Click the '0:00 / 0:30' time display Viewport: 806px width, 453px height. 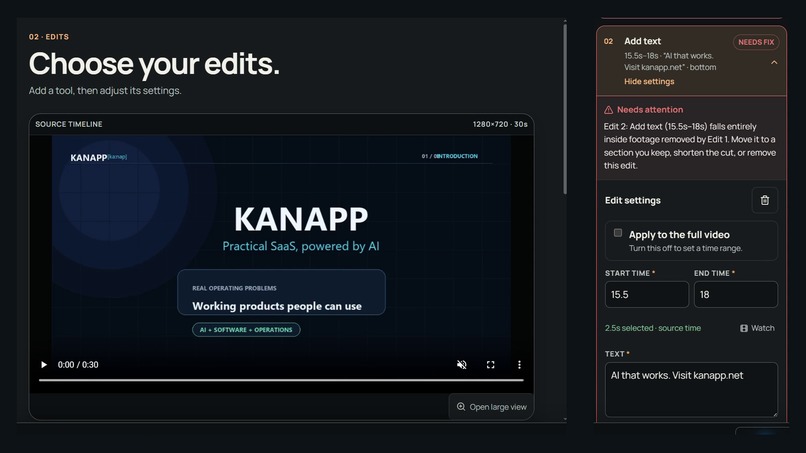point(78,365)
